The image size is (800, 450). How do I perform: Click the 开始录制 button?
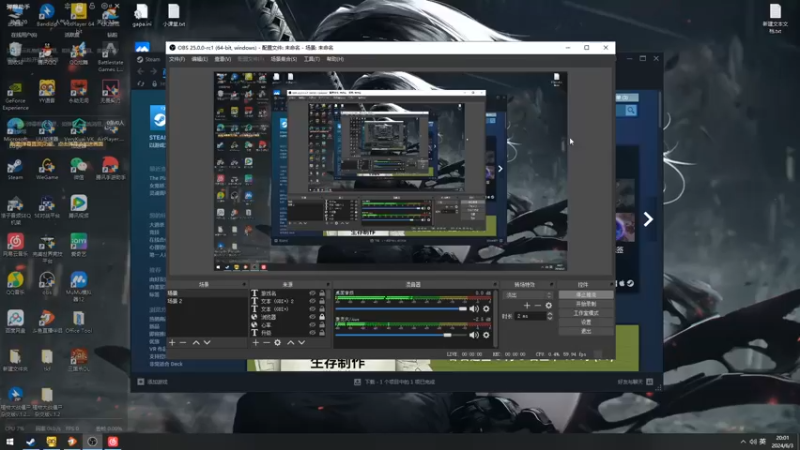(586, 304)
